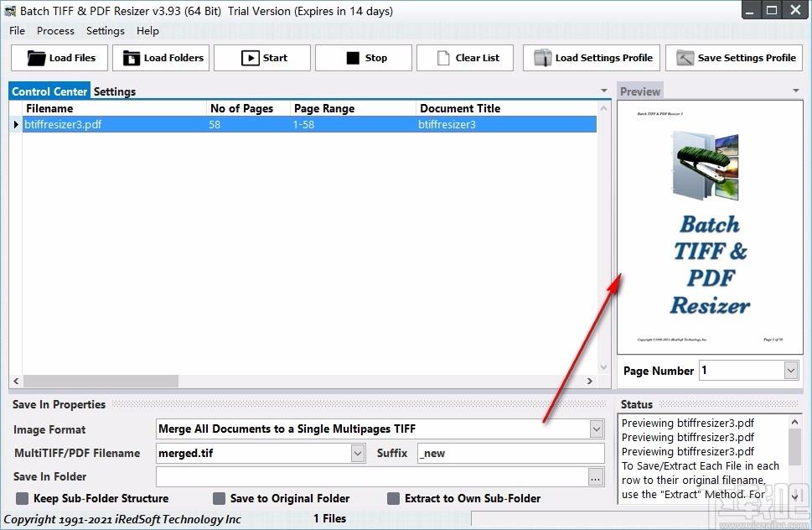Switch to the Settings tab
The height and width of the screenshot is (530, 812).
pos(115,91)
